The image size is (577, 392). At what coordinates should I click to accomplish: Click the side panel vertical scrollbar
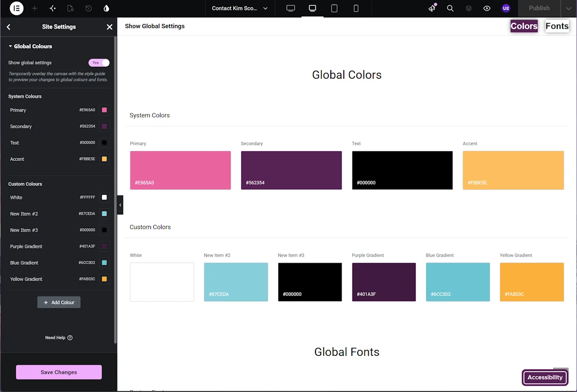point(115,190)
